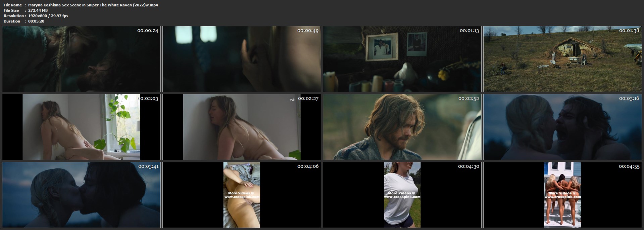The width and height of the screenshot is (644, 230).
Task: Click the 'Duration' label
Action: [x=12, y=21]
